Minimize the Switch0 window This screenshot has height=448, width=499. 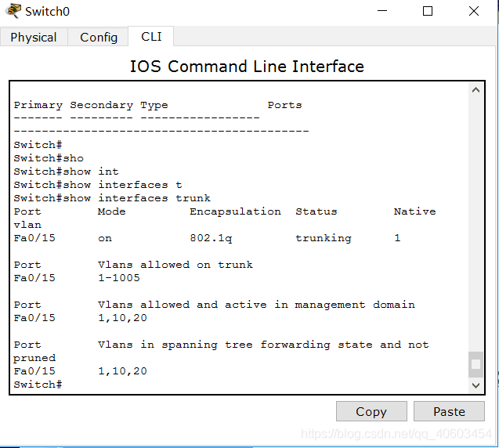pos(382,11)
